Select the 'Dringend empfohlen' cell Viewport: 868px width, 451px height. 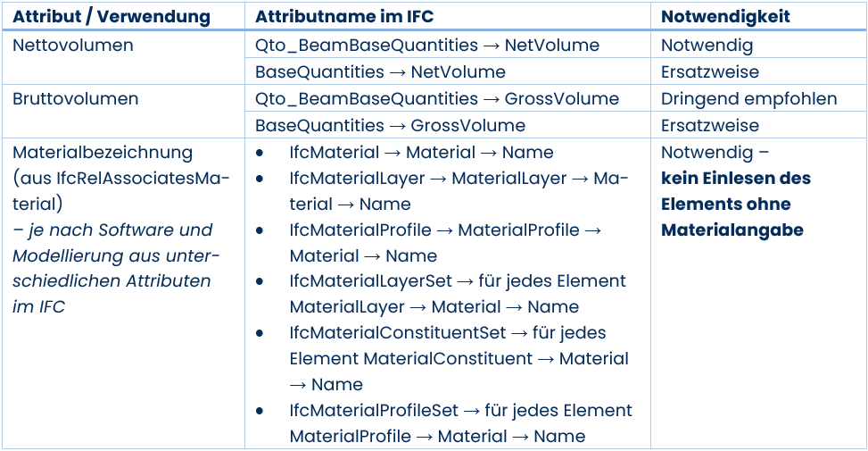pos(749,99)
